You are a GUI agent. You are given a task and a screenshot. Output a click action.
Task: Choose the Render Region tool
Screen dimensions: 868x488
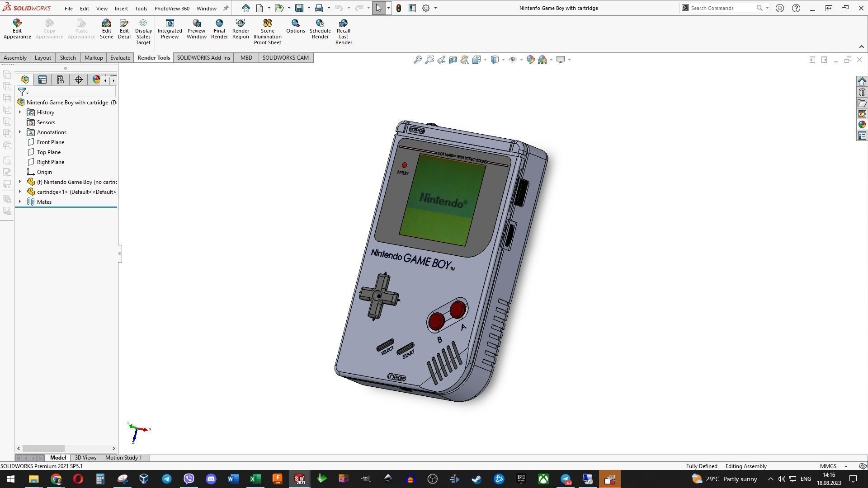click(x=241, y=29)
